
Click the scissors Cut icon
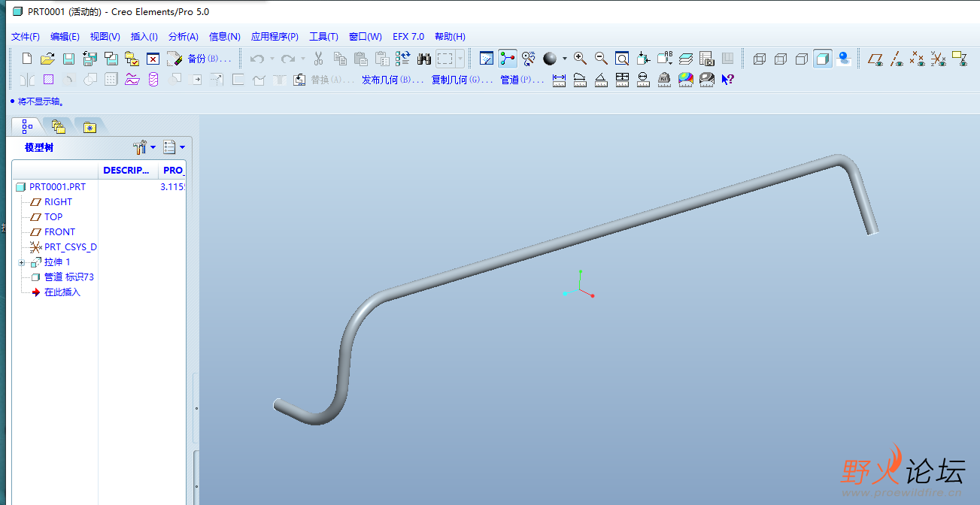pos(318,59)
